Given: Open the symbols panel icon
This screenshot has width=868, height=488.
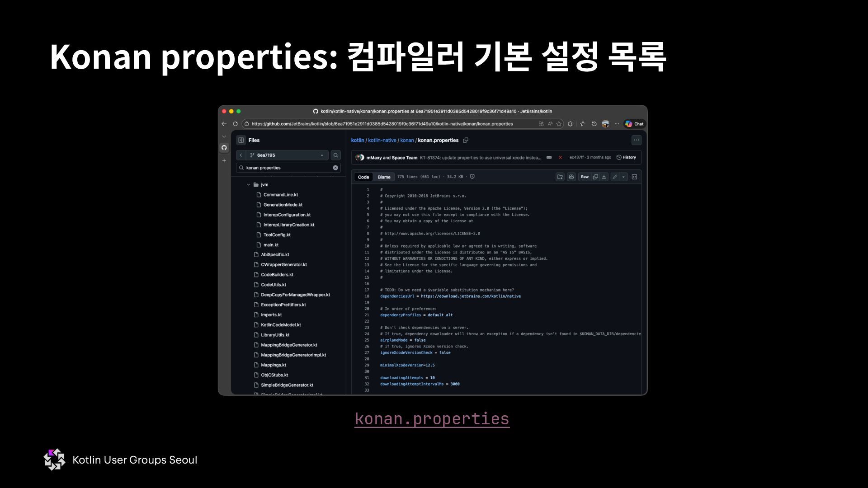Looking at the screenshot, I should click(x=634, y=177).
